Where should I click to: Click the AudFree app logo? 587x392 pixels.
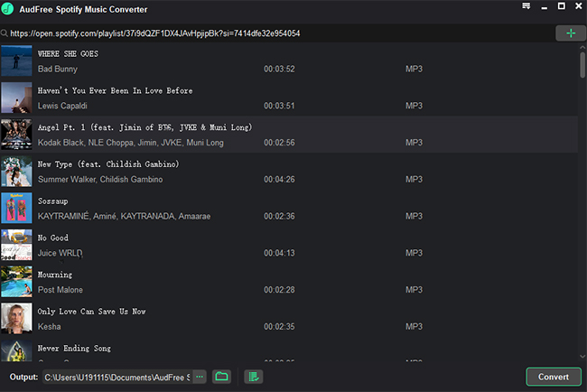tap(7, 7)
